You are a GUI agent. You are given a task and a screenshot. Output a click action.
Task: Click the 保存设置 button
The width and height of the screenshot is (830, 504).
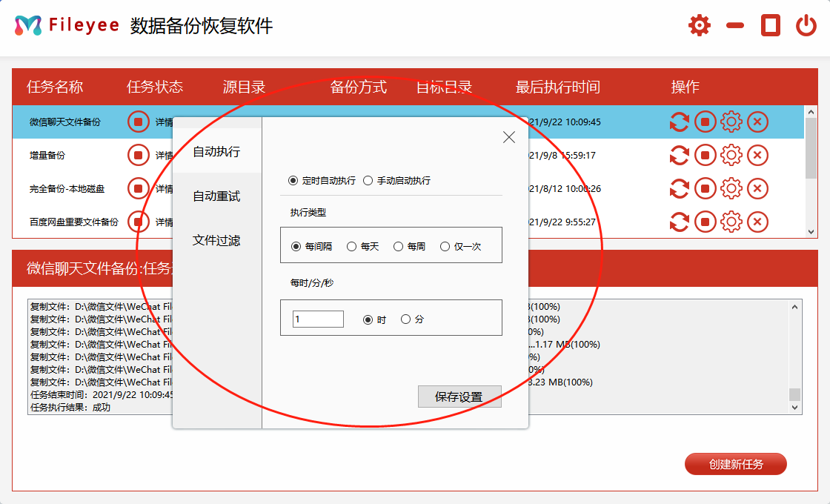pos(459,397)
